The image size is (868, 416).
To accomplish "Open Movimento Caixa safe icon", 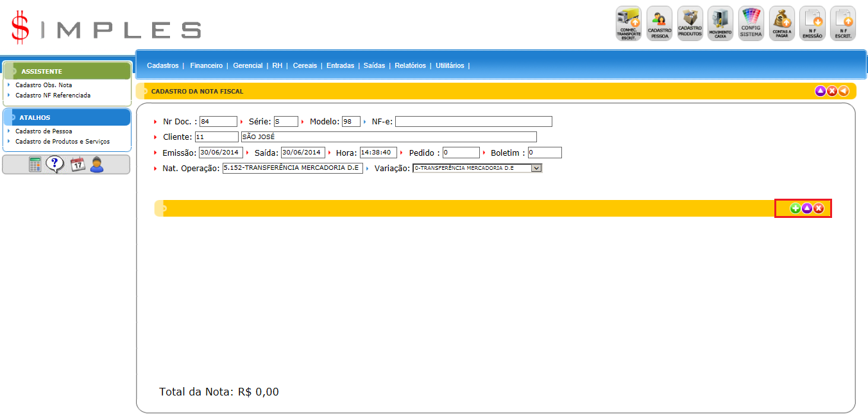I will [x=720, y=24].
